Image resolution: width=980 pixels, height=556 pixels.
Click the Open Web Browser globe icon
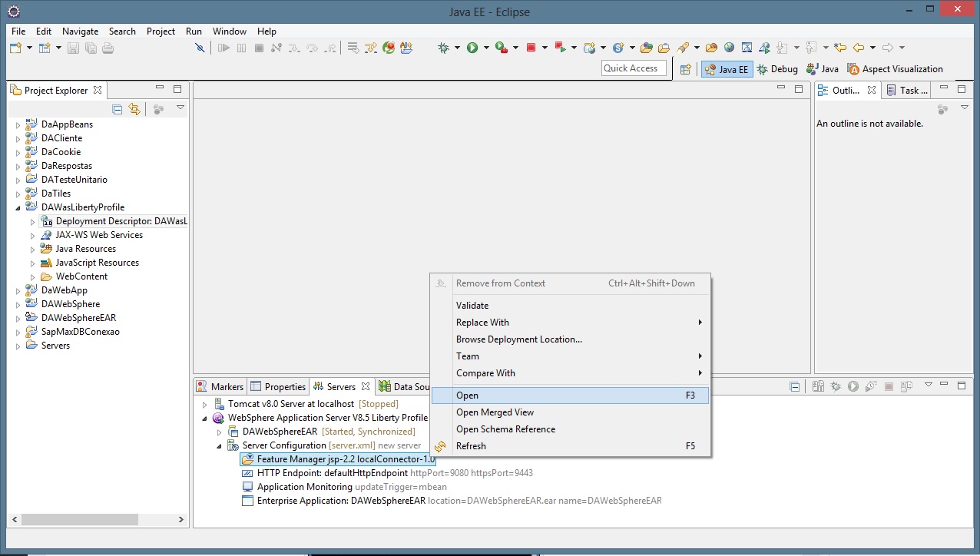(728, 48)
